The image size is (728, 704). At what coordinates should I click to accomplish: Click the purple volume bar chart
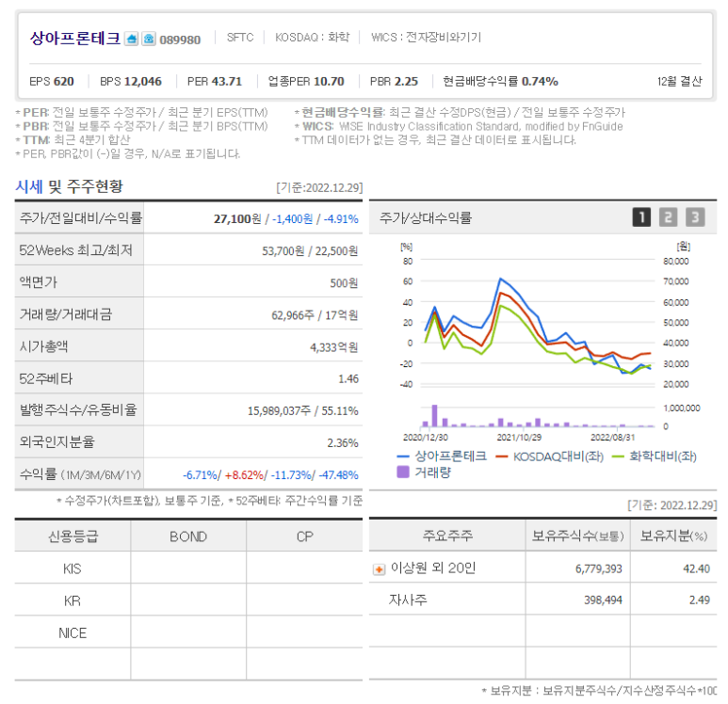(538, 418)
